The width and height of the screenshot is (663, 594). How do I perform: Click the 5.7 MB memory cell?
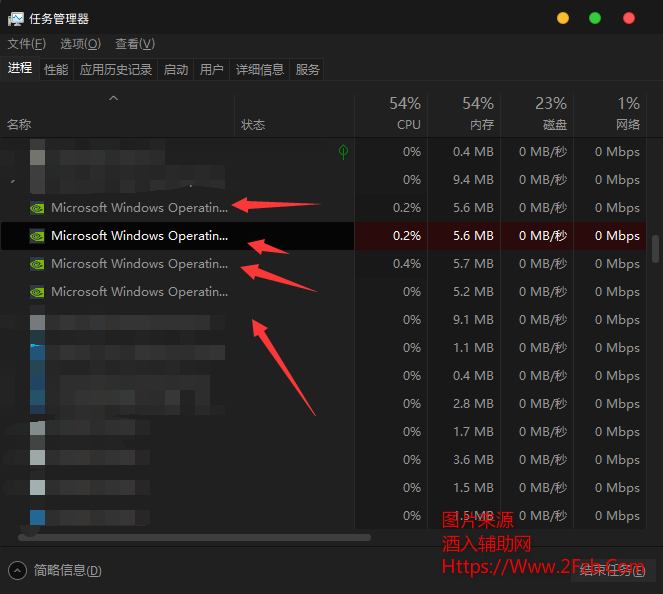[x=464, y=264]
